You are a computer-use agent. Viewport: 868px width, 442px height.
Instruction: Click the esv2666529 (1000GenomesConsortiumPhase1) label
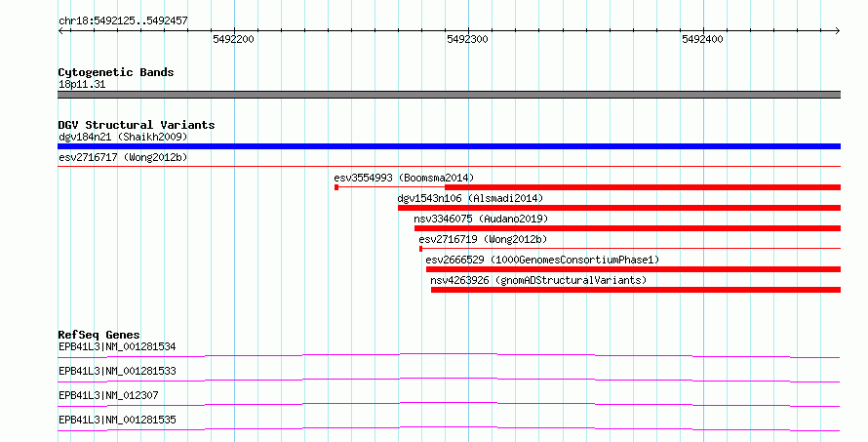click(x=542, y=260)
